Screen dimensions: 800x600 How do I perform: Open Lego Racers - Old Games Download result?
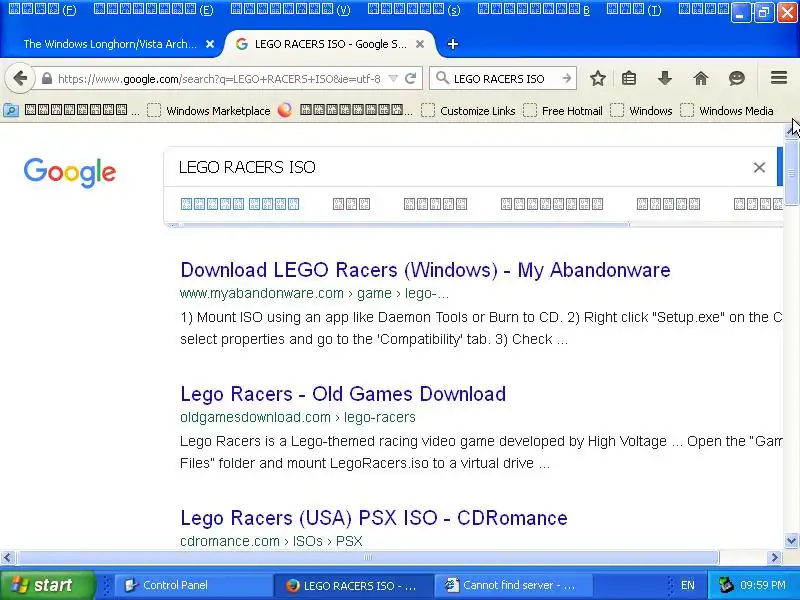343,394
